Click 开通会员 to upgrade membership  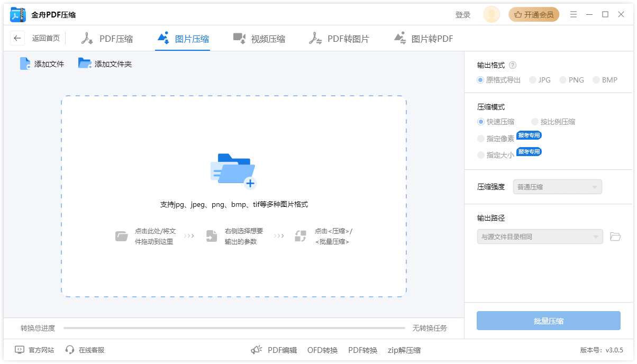click(534, 14)
